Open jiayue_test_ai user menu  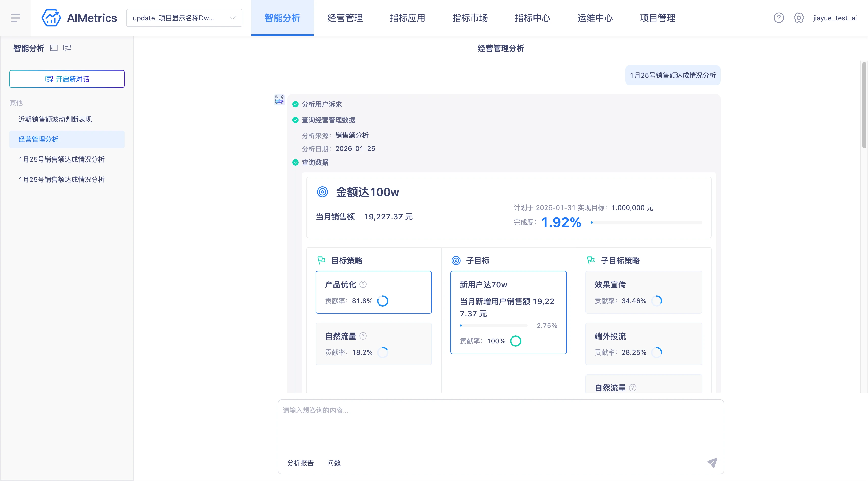[x=835, y=18]
